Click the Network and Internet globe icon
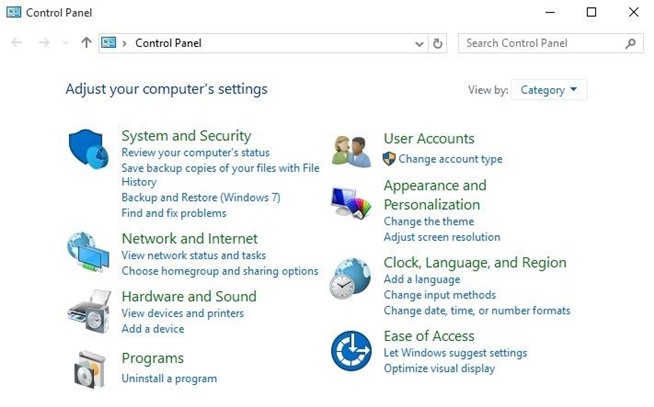This screenshot has height=407, width=654. click(88, 254)
